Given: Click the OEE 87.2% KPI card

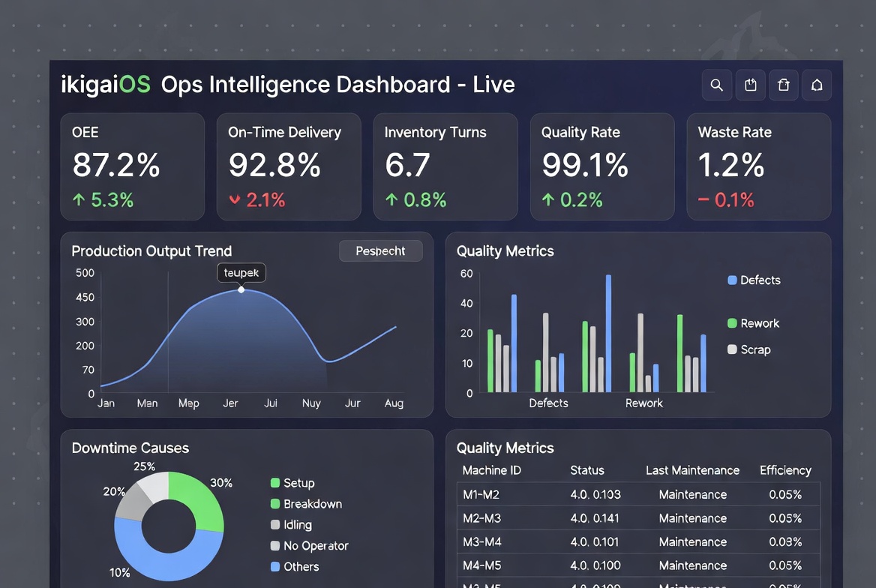Looking at the screenshot, I should (133, 166).
